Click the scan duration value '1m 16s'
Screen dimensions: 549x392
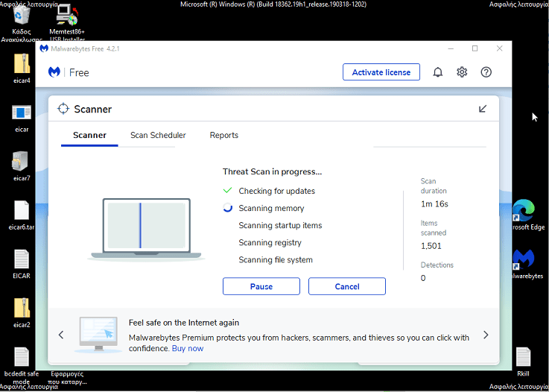click(x=434, y=204)
